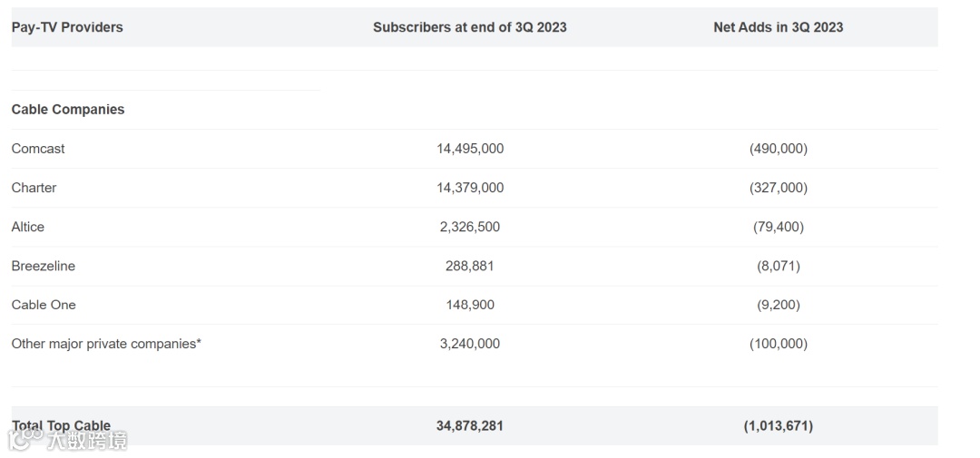Screen dimensions: 980x458
Task: Click the Comcast row label
Action: tap(38, 149)
